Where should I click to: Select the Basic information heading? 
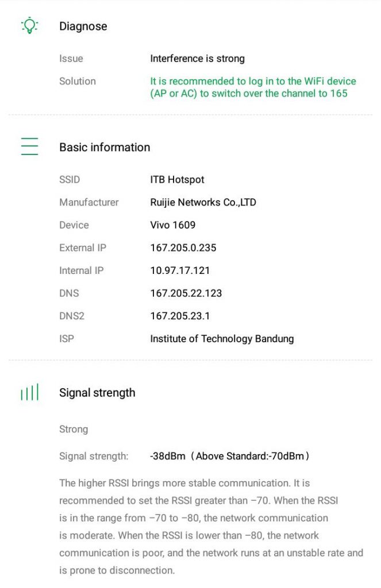pos(105,148)
